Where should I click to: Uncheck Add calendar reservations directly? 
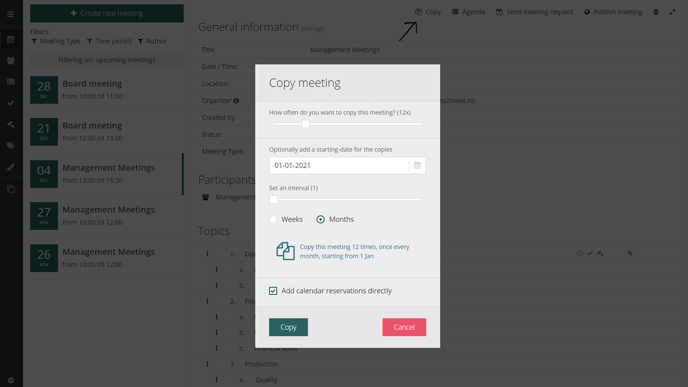pos(273,291)
